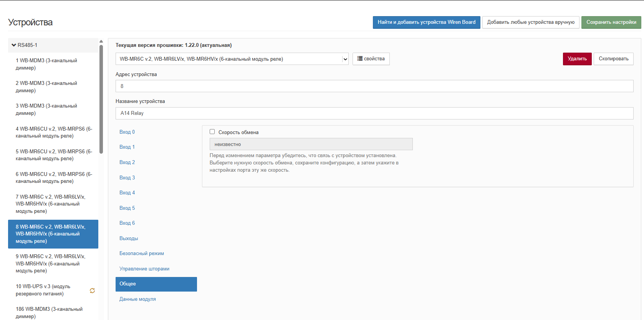The width and height of the screenshot is (644, 320).
Task: Enable the Скорость обмена checkbox
Action: pos(212,132)
